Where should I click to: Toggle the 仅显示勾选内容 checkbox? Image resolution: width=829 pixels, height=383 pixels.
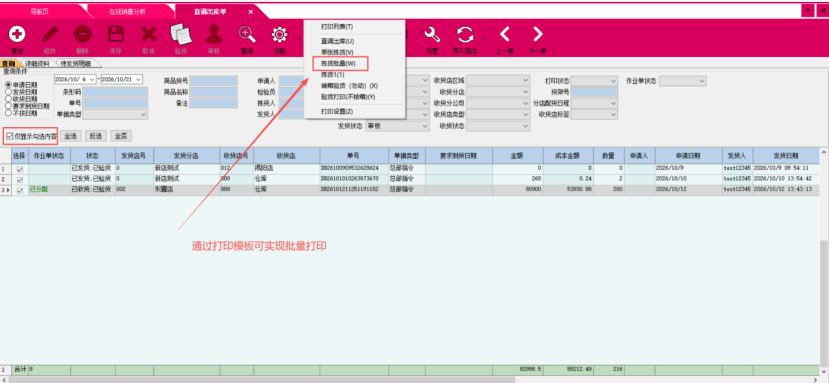(10, 136)
